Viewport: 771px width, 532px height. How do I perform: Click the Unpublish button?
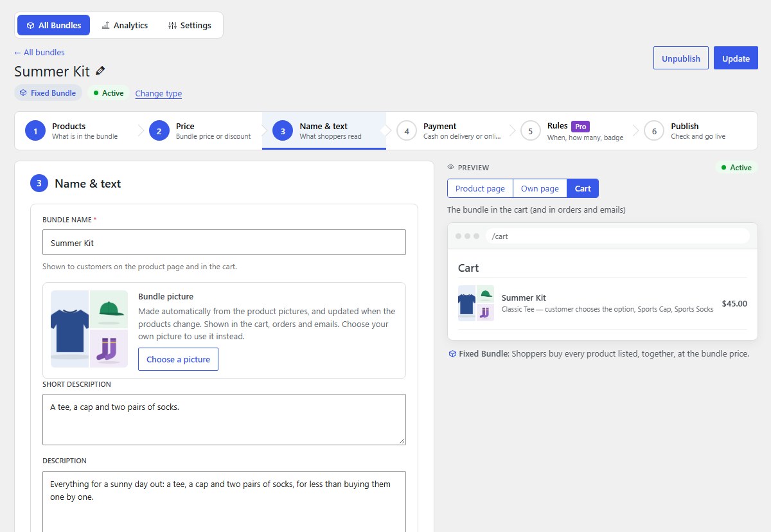coord(681,58)
